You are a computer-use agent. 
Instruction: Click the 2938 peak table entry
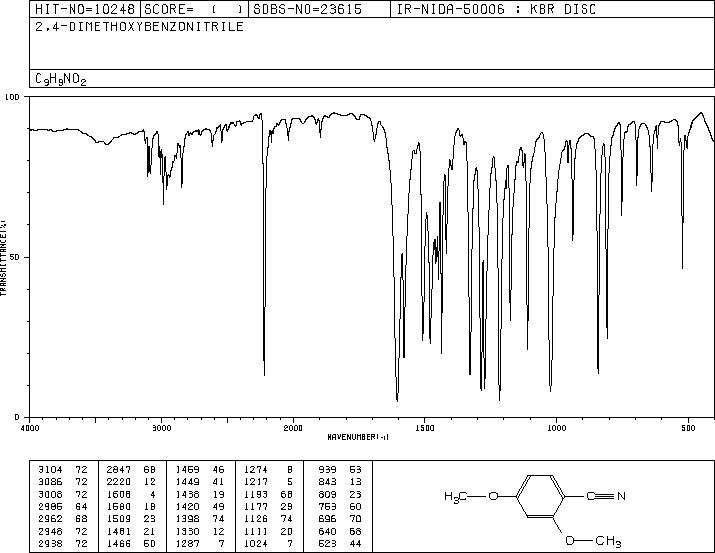63,543
